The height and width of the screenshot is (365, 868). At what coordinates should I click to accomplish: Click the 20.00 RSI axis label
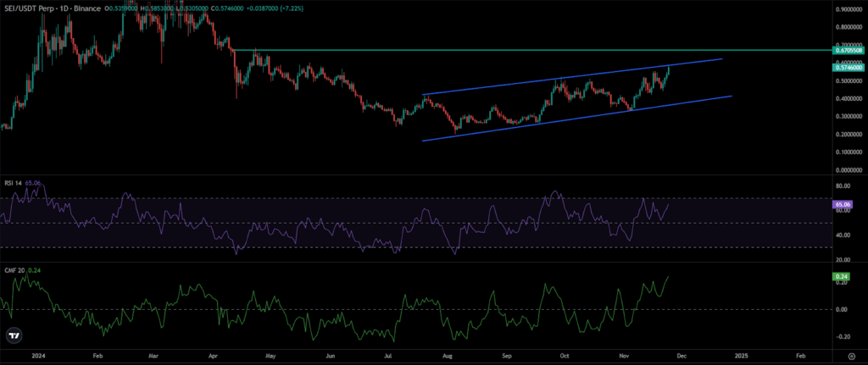(x=843, y=260)
